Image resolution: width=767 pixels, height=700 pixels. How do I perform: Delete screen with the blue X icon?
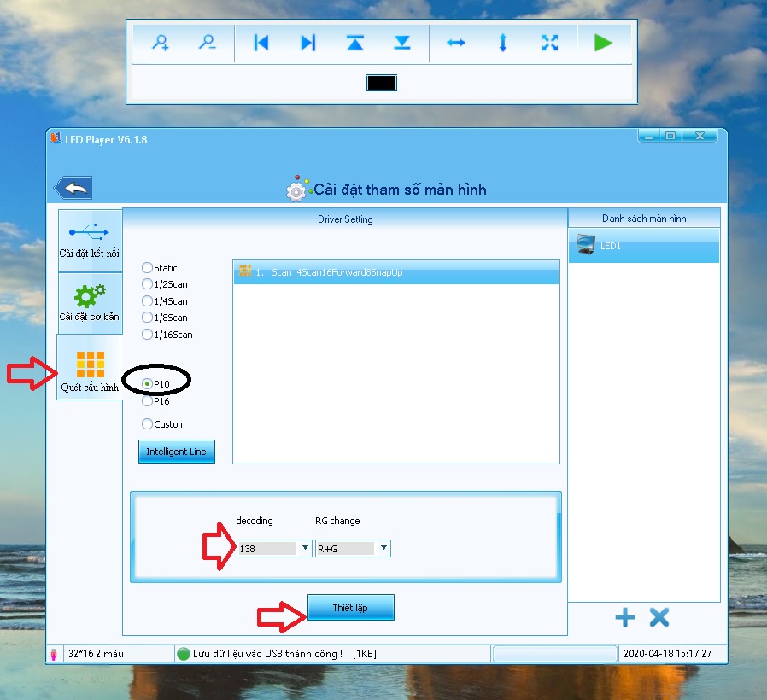coord(659,617)
